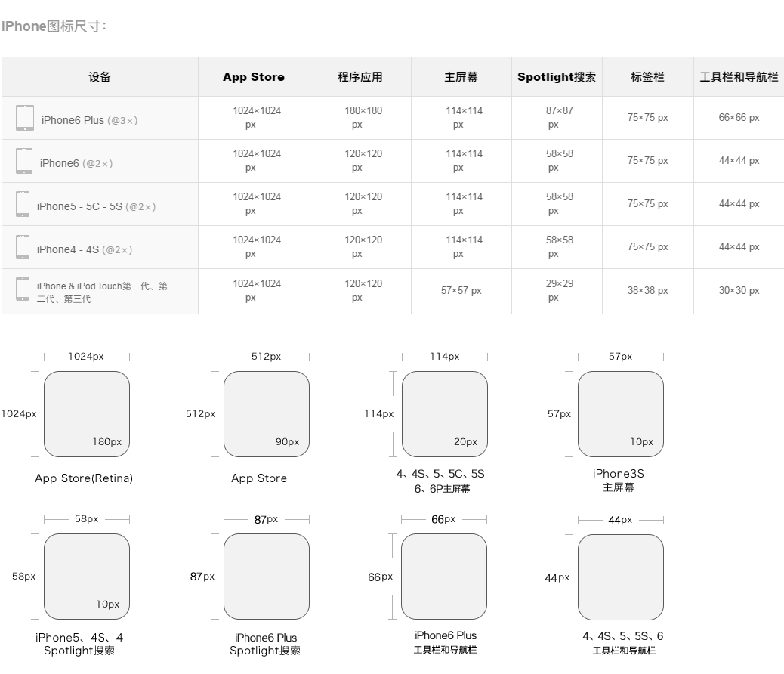Click the 标签栏 column header

[x=647, y=77]
